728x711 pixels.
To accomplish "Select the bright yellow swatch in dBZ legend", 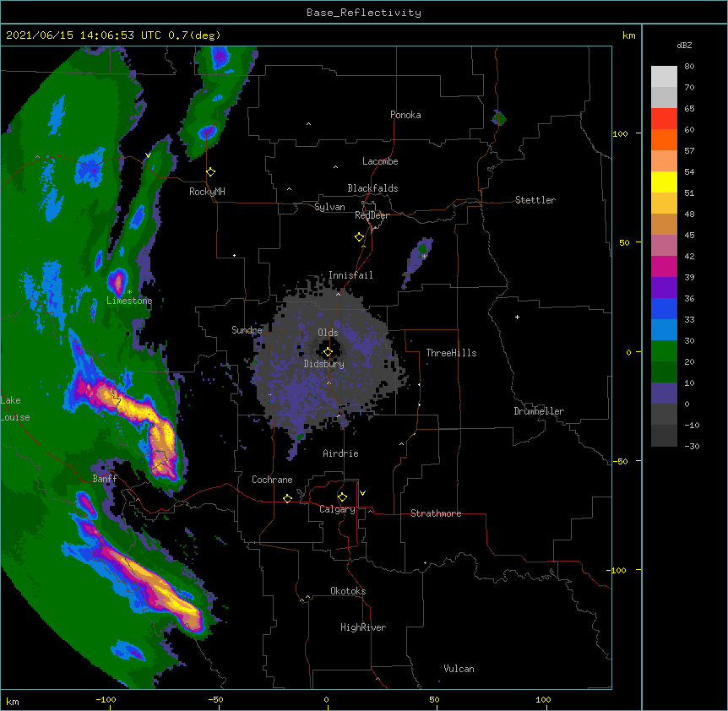I will (x=664, y=182).
